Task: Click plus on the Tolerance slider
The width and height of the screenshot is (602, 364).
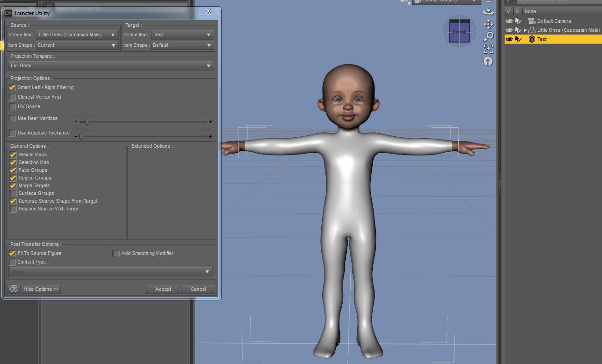Action: pos(210,136)
